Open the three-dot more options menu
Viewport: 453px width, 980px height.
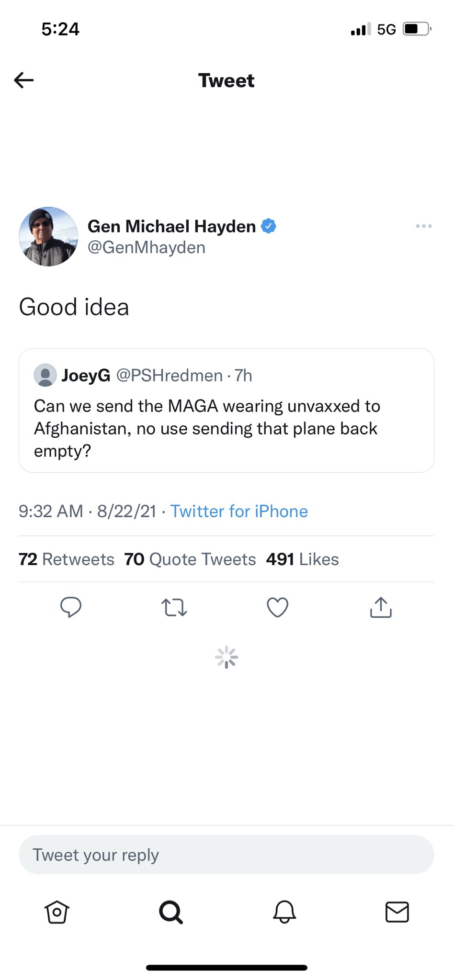click(x=424, y=226)
